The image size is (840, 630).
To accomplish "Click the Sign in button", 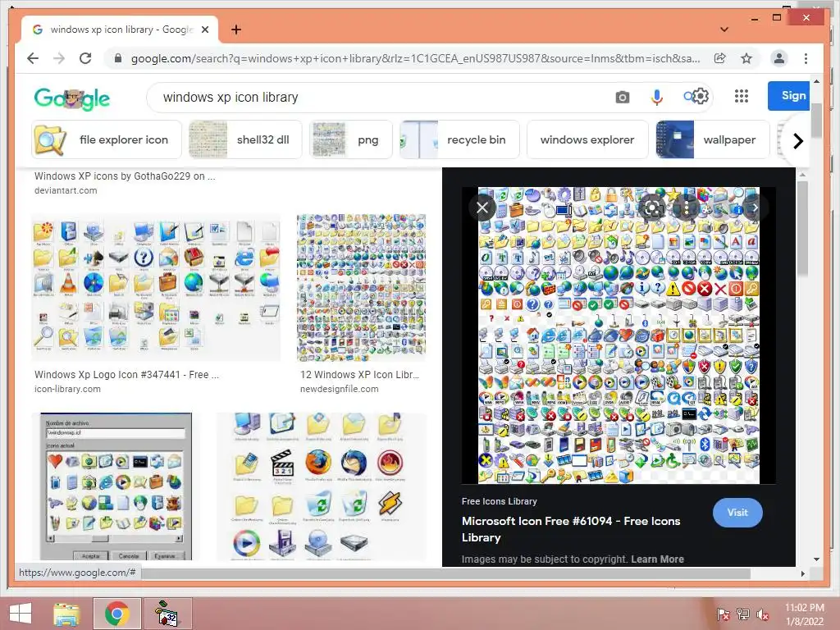I will click(788, 96).
